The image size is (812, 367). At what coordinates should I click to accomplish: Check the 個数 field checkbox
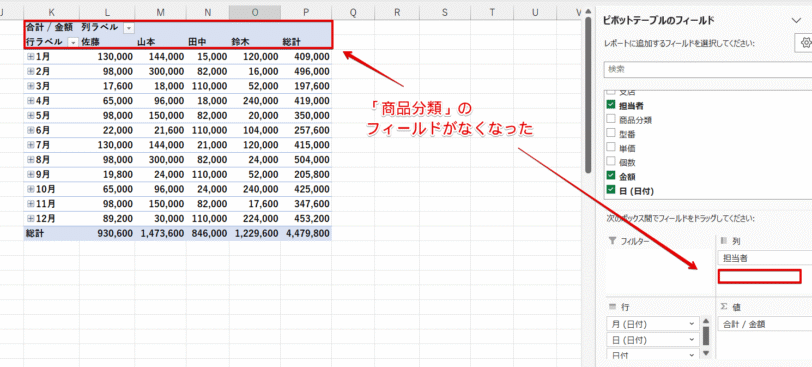[611, 162]
